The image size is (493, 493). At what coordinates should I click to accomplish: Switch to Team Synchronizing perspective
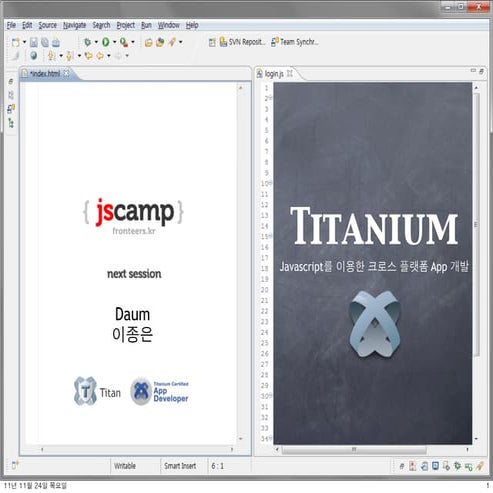tap(295, 42)
